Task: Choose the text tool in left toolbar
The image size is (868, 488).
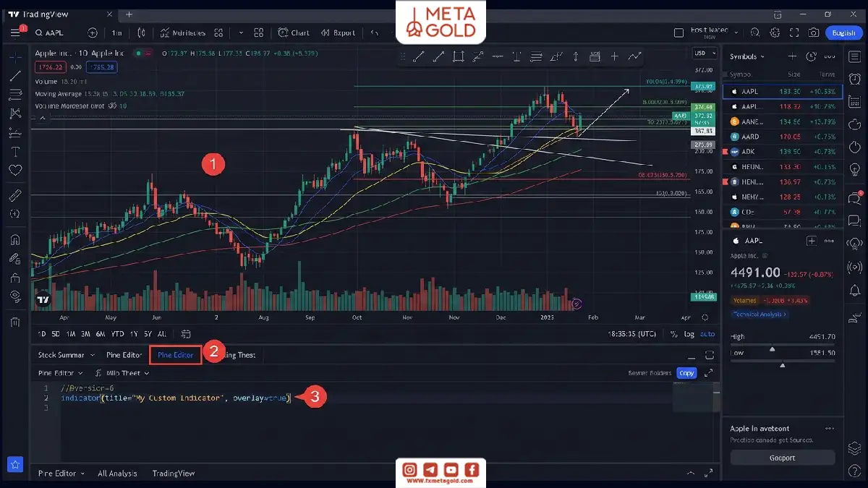Action: coord(15,151)
